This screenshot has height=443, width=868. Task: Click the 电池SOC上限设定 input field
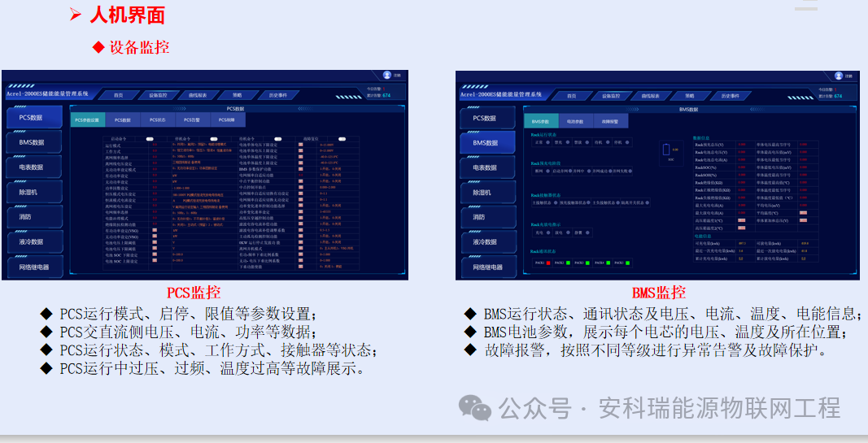pyautogui.click(x=155, y=260)
